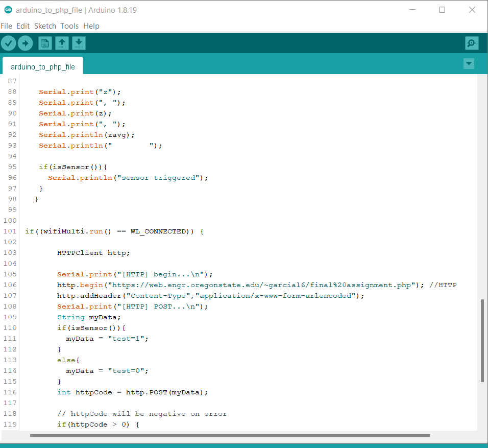This screenshot has width=488, height=448.
Task: Save sketch with the Save icon
Action: (79, 43)
